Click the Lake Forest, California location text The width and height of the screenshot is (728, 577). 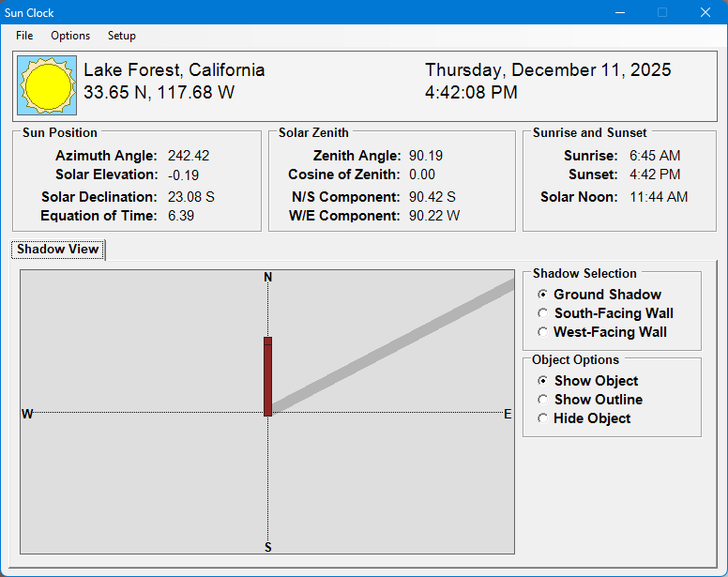coord(174,70)
